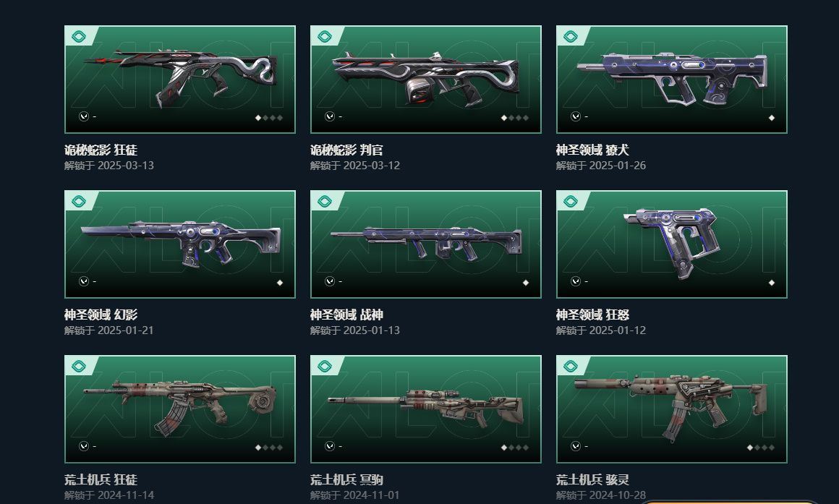Click the green badge icon on 神圣领域 獠犬 card

click(x=571, y=37)
